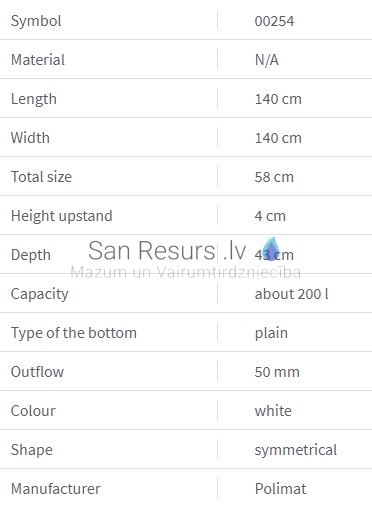The width and height of the screenshot is (372, 516).
Task: Click the Shape value symmetrical
Action: (296, 450)
